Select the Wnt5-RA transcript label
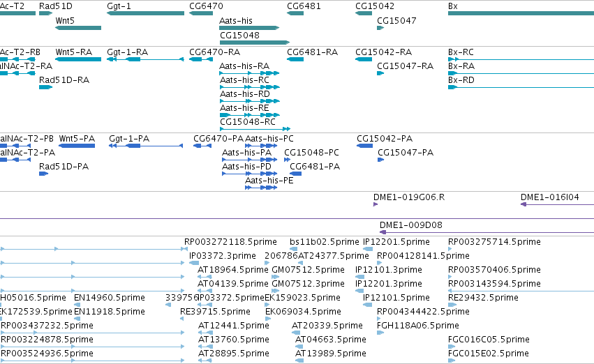 point(74,52)
